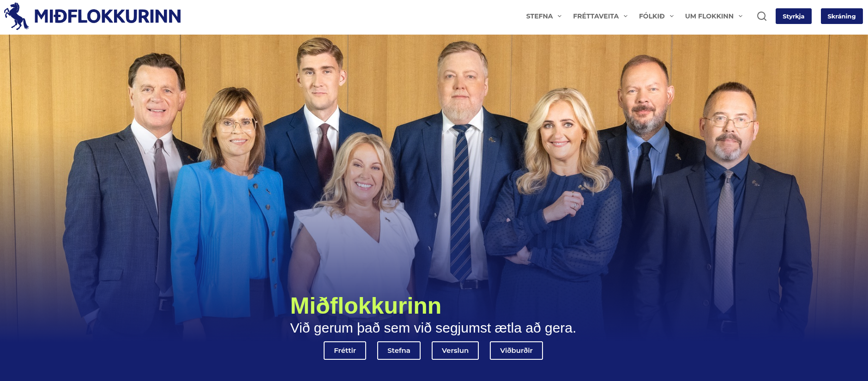Click the green Miðflokkurinn hero heading
Viewport: 868px width, 381px height.
pos(366,306)
